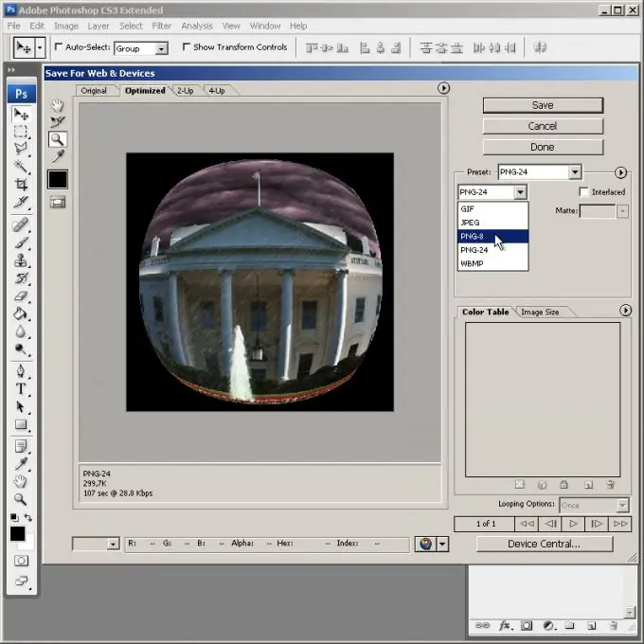644x644 pixels.
Task: Select the Paint Bucket tool
Action: tap(21, 313)
